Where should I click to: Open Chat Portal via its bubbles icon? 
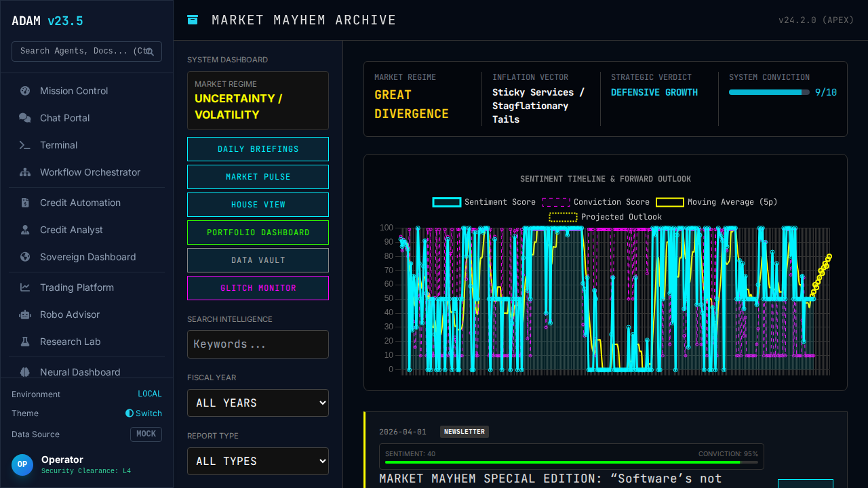(25, 118)
